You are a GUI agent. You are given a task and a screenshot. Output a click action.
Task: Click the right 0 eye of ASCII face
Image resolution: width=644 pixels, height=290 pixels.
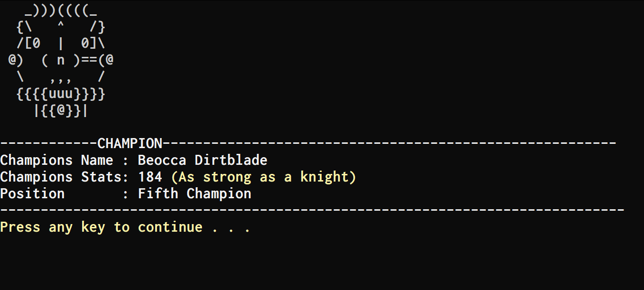(x=85, y=43)
